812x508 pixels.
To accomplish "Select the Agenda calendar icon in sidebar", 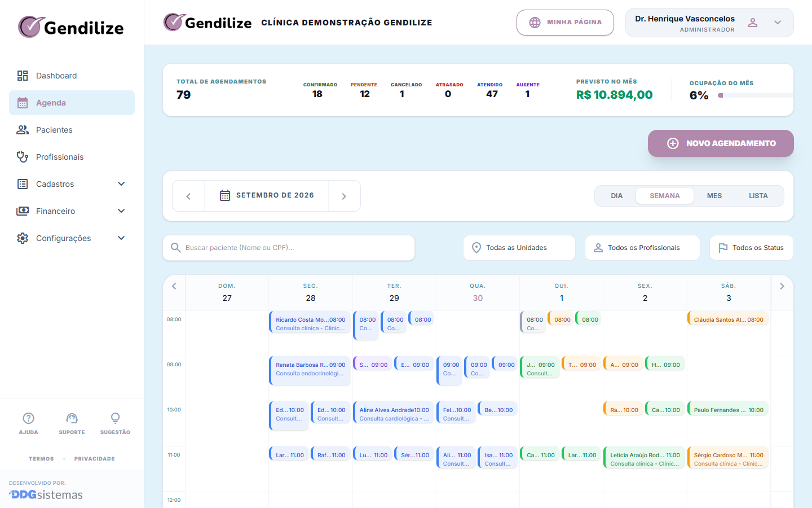I will coord(23,103).
